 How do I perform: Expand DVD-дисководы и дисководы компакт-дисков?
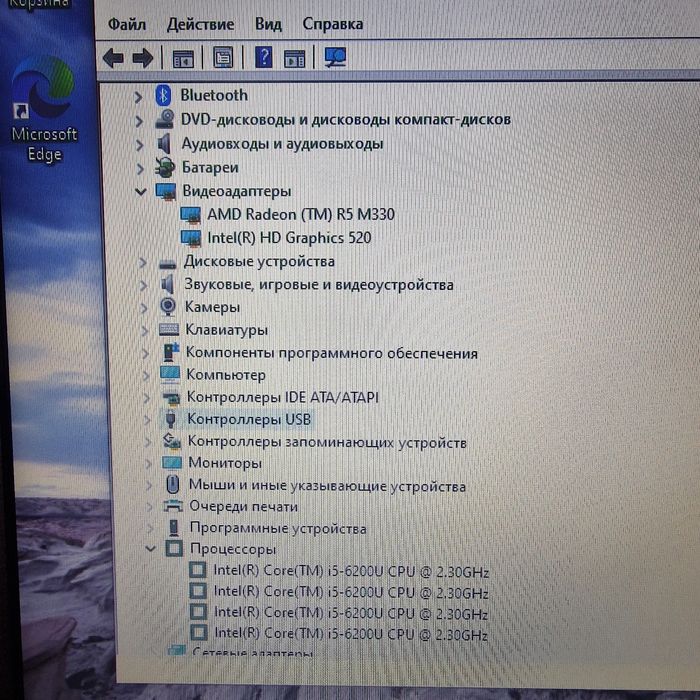139,121
